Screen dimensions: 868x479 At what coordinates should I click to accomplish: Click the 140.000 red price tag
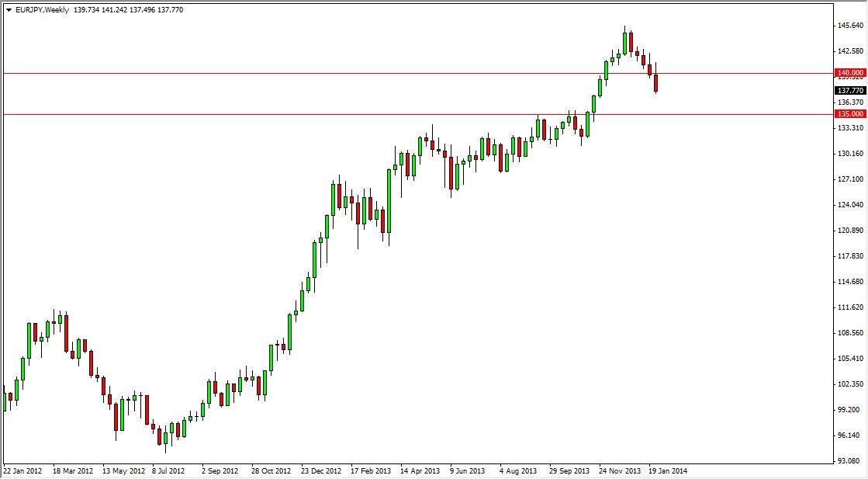pyautogui.click(x=849, y=72)
